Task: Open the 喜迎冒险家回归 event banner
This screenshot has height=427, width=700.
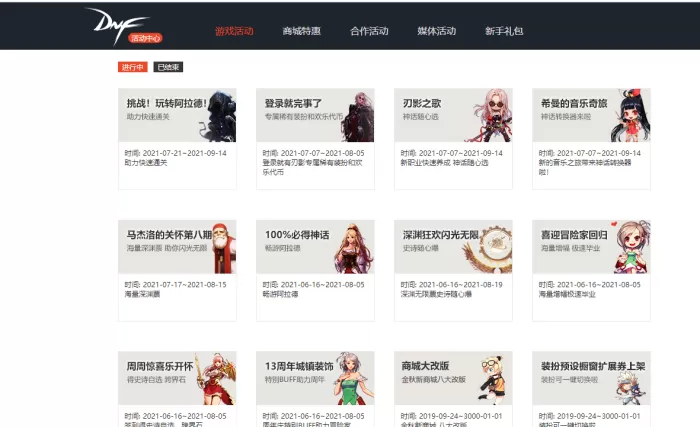Action: 592,247
